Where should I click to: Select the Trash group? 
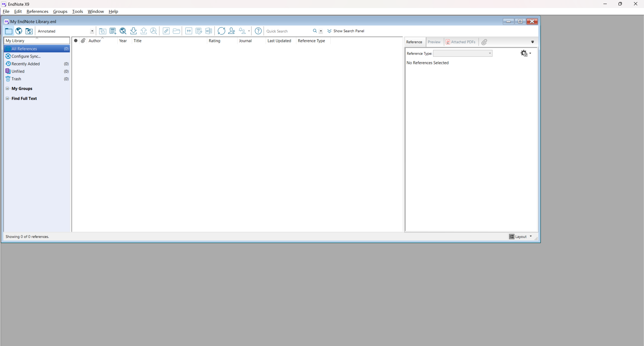click(37, 79)
